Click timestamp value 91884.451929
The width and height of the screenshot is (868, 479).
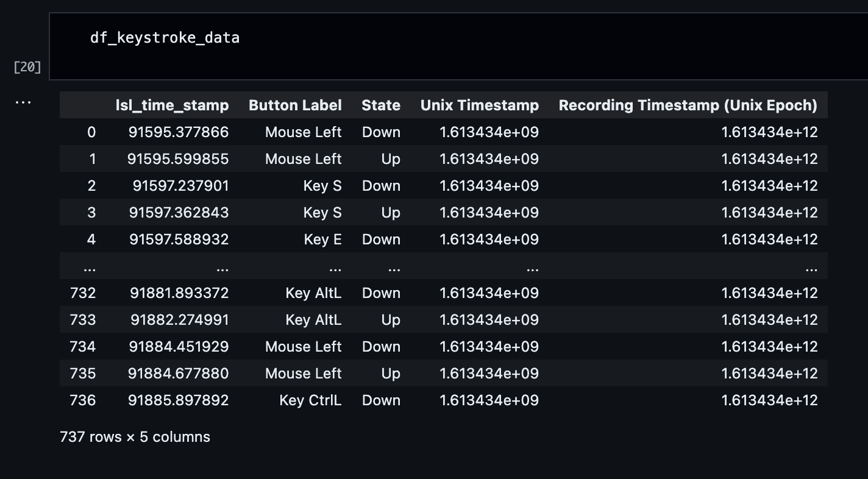tap(179, 347)
